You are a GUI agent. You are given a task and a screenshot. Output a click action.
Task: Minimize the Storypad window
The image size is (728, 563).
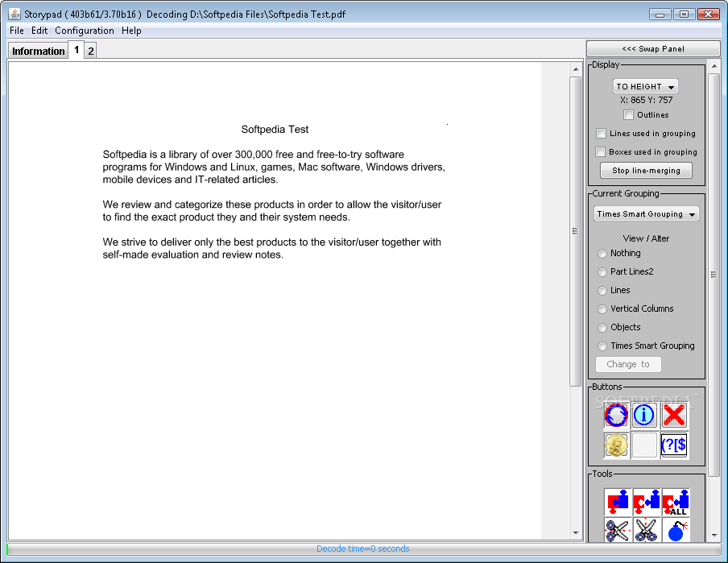point(660,14)
